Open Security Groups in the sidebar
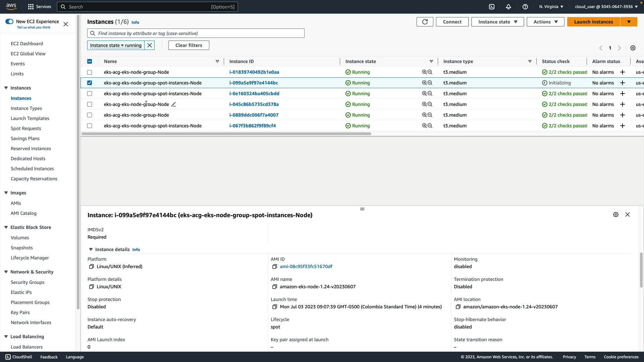The height and width of the screenshot is (362, 644). coord(28,282)
